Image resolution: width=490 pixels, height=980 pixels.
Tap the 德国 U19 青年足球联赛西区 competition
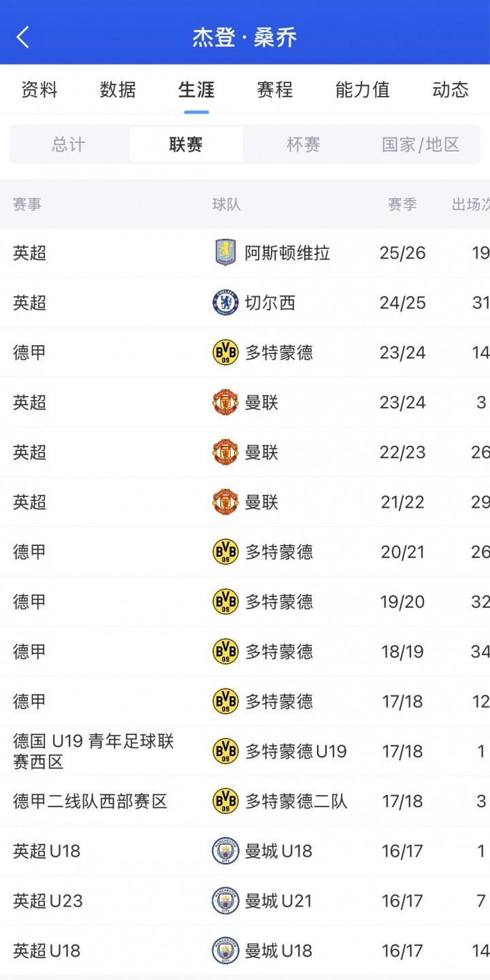click(x=94, y=751)
